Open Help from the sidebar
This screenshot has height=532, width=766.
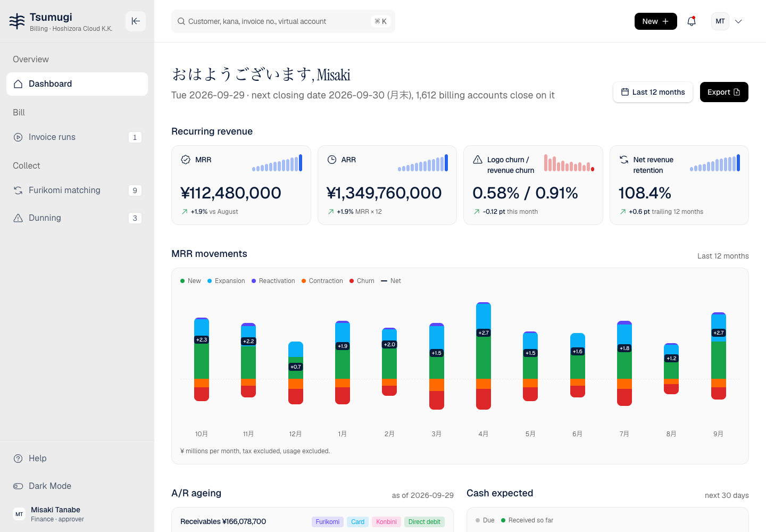(77, 459)
